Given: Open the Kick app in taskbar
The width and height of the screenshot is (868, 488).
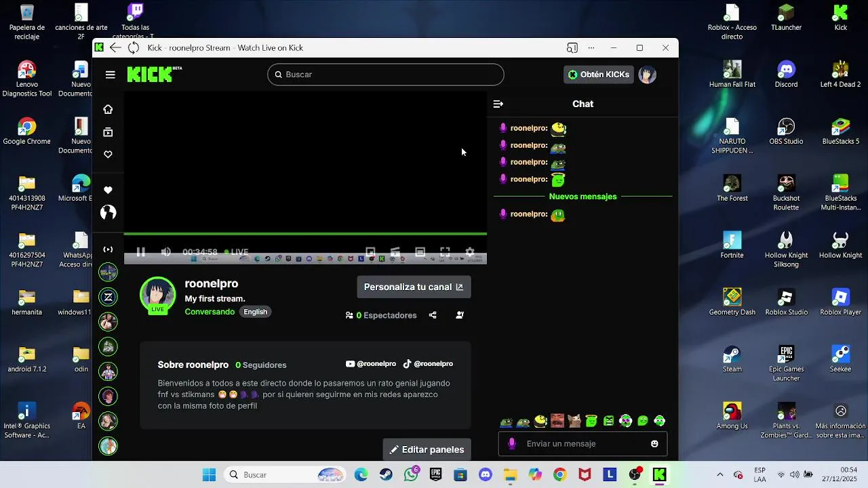Looking at the screenshot, I should pos(660,474).
